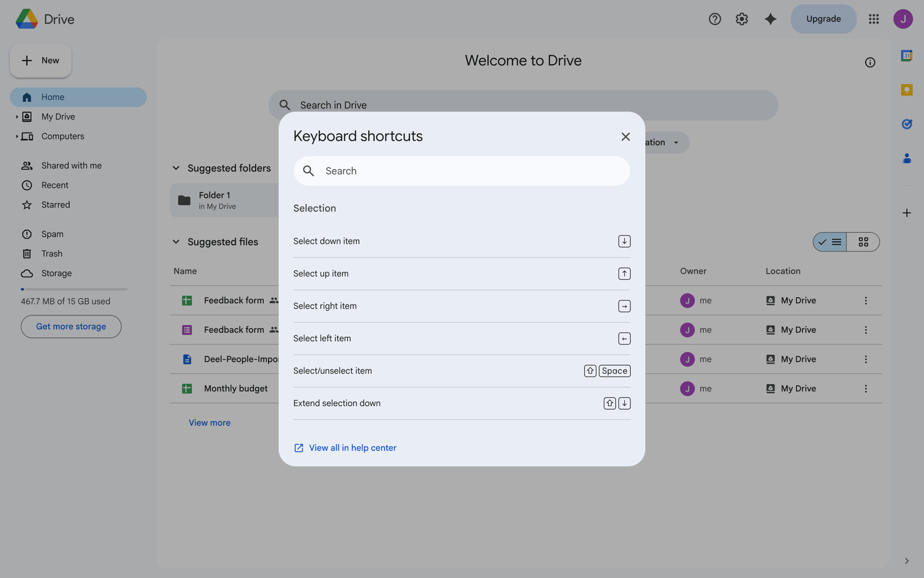The height and width of the screenshot is (578, 924).
Task: Open the Help question-mark icon
Action: point(715,19)
